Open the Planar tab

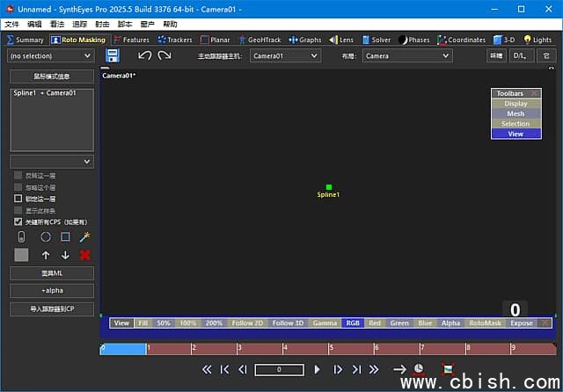click(215, 40)
